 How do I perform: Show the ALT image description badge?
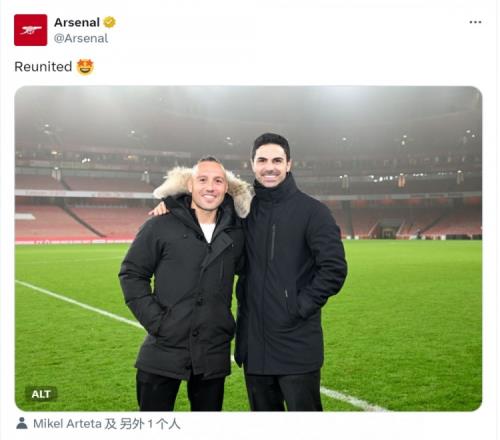[41, 394]
